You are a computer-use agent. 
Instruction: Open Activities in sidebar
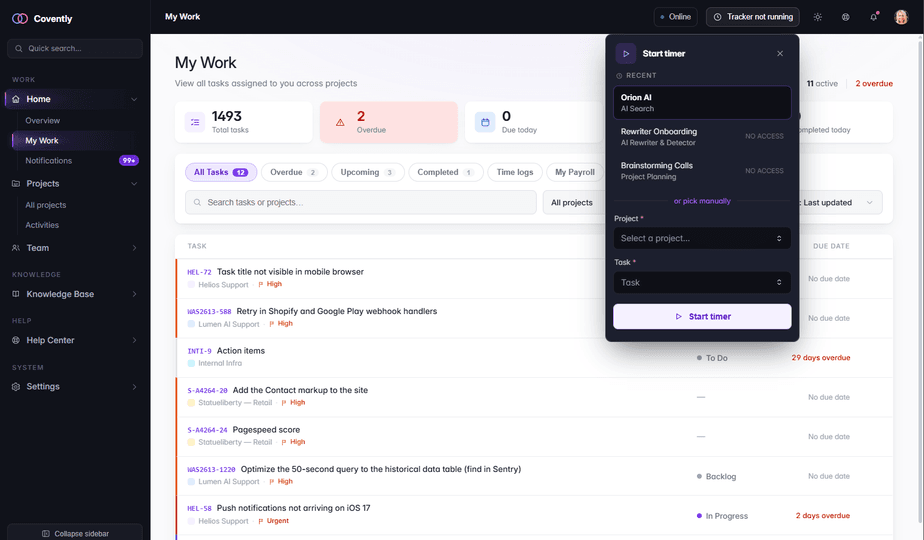(x=42, y=225)
